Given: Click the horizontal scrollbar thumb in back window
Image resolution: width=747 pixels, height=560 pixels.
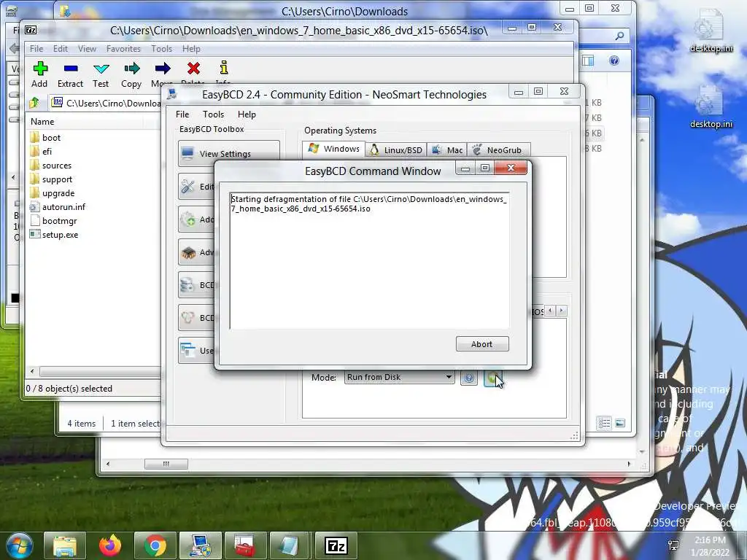Looking at the screenshot, I should click(x=166, y=464).
